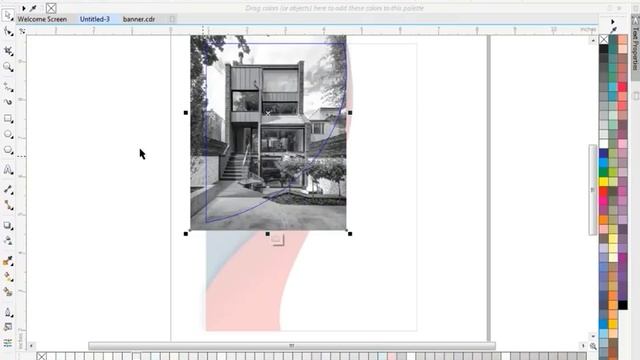Screen dimensions: 640x360
Task: Select the Ellipse tool
Action: tap(8, 134)
